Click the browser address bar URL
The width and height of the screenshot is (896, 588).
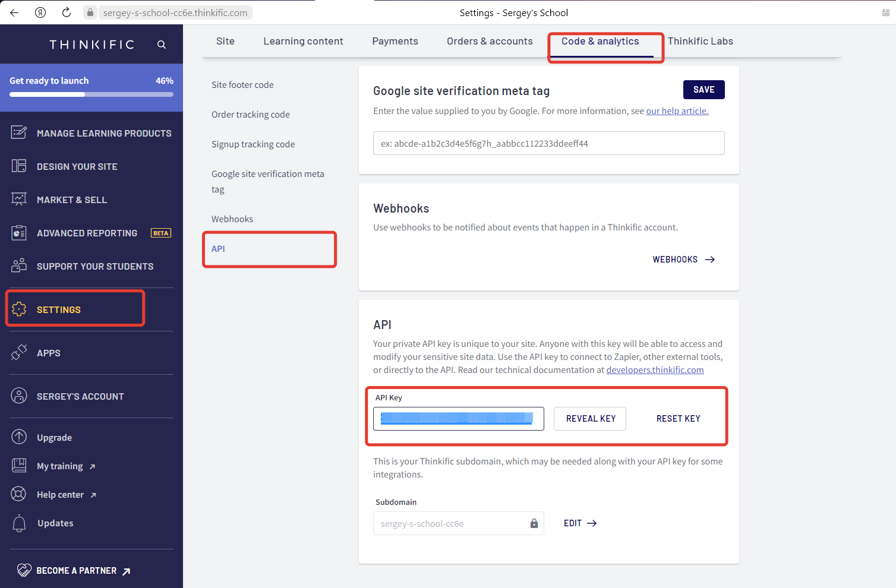175,12
